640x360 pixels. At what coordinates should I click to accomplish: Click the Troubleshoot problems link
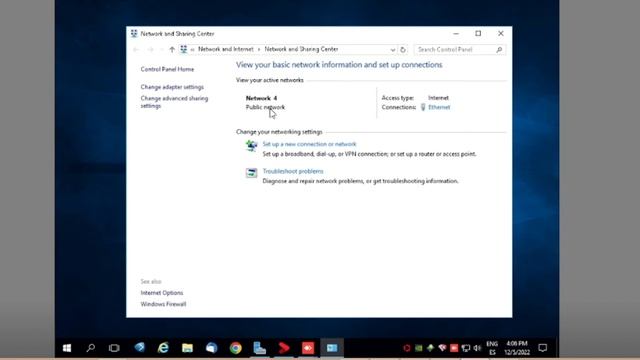coord(293,171)
